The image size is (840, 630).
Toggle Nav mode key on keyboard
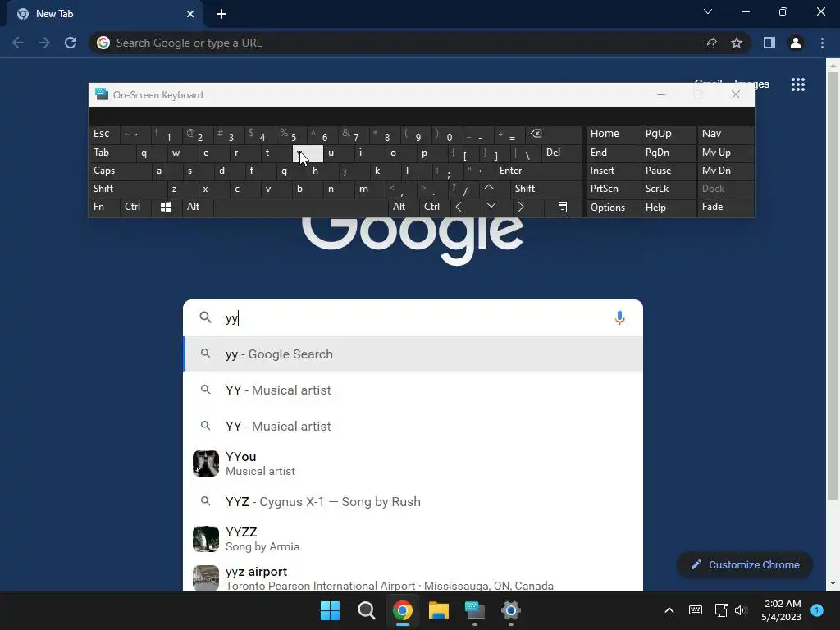point(725,134)
